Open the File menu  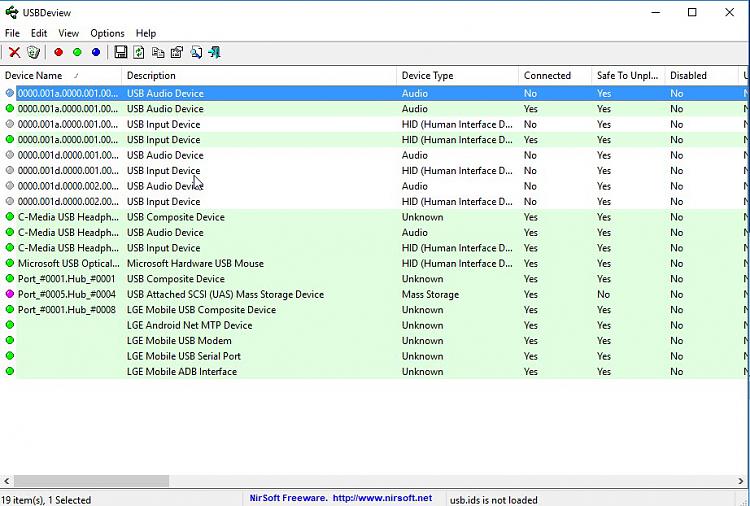(x=12, y=33)
